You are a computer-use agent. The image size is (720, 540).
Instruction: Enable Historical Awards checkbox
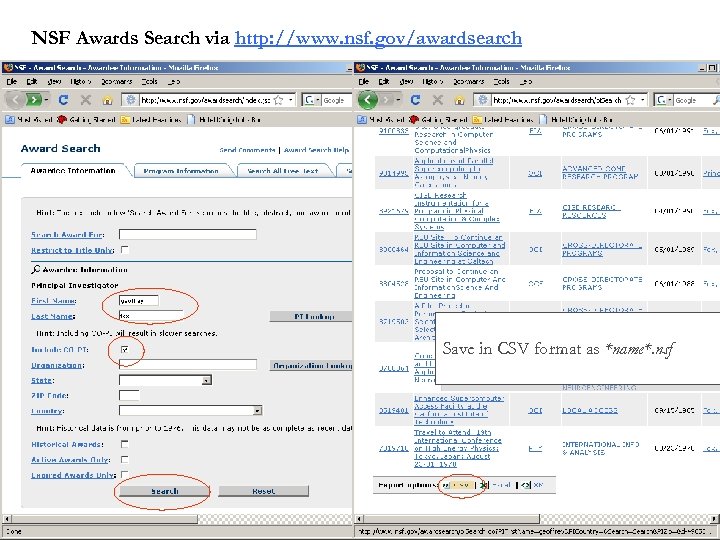point(124,444)
